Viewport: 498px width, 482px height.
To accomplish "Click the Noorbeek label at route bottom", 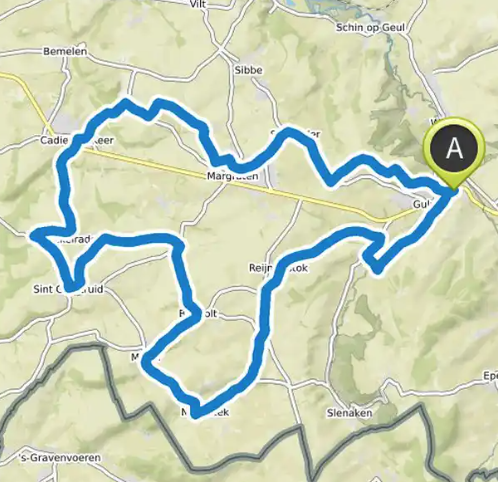I will (205, 412).
